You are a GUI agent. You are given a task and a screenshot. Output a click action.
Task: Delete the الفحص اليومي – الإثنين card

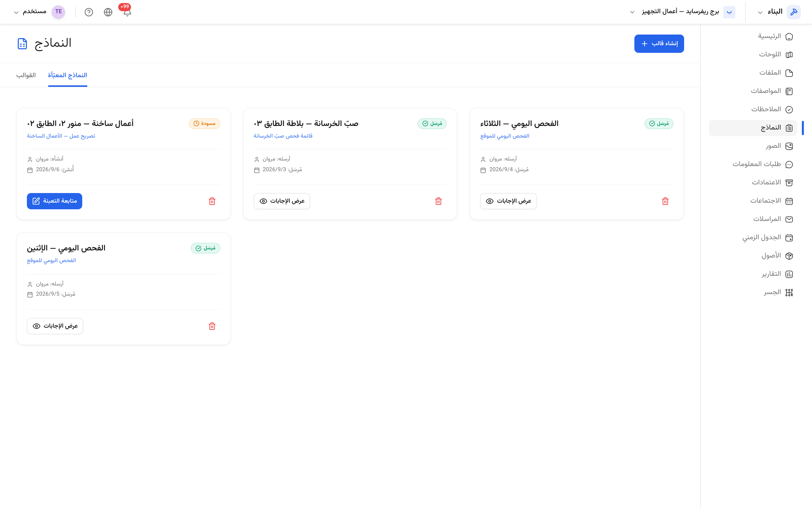pyautogui.click(x=212, y=326)
